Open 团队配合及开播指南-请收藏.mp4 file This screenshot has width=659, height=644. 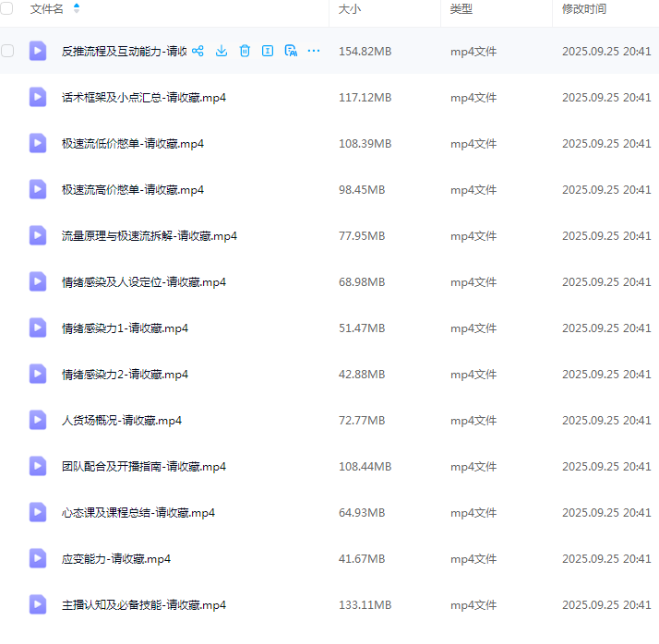tap(144, 466)
